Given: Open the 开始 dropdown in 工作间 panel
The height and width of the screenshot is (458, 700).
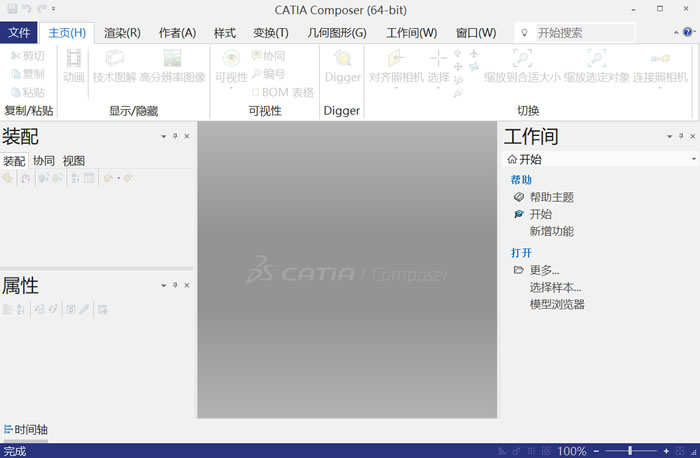Looking at the screenshot, I should point(693,159).
